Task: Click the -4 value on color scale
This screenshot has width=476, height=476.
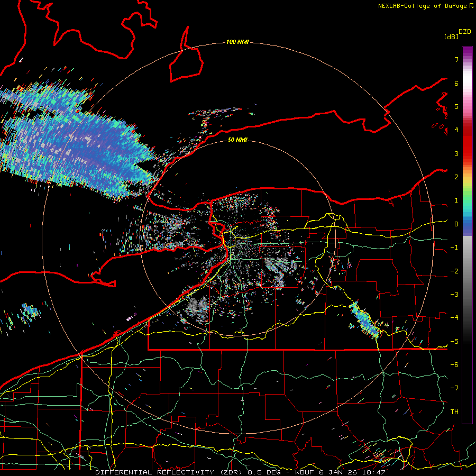Action: tap(454, 318)
